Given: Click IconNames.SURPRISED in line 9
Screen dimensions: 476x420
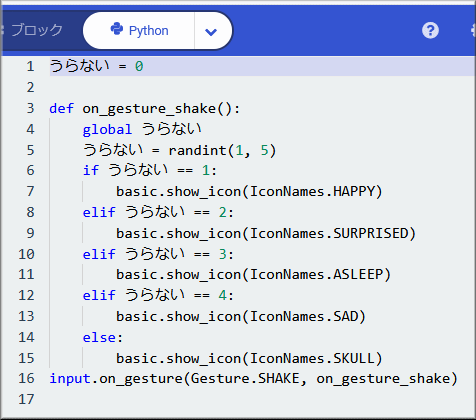Looking at the screenshot, I should click(329, 233).
